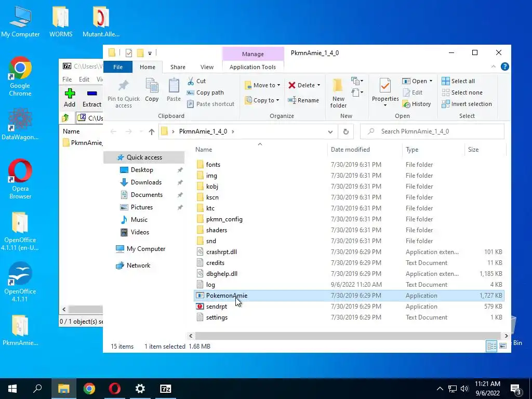Click Properties icon in quick access toolbar

(x=129, y=53)
